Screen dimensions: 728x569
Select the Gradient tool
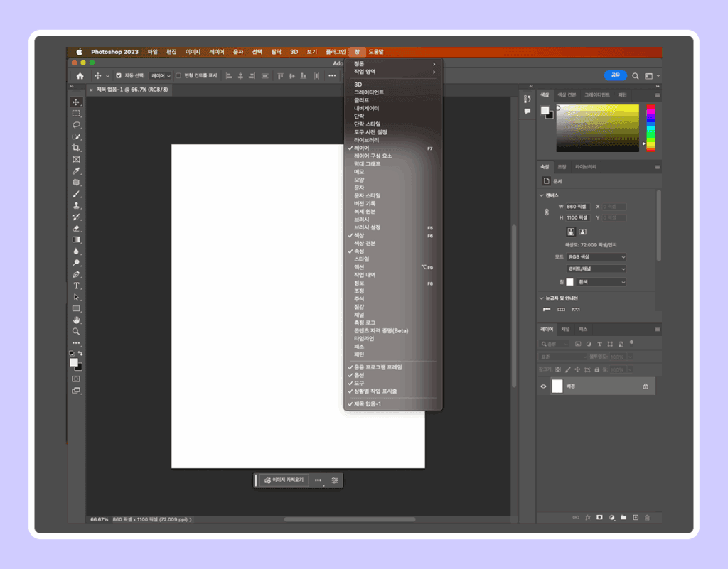pos(76,240)
